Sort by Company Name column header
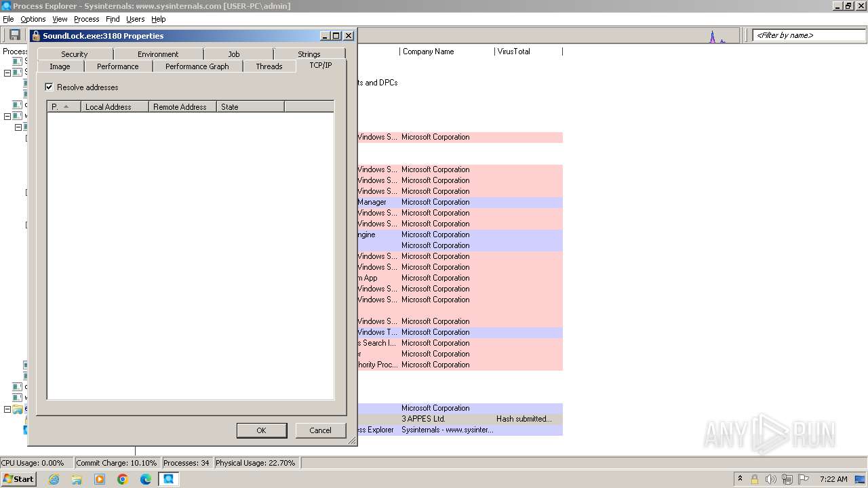The width and height of the screenshot is (868, 488). 447,52
